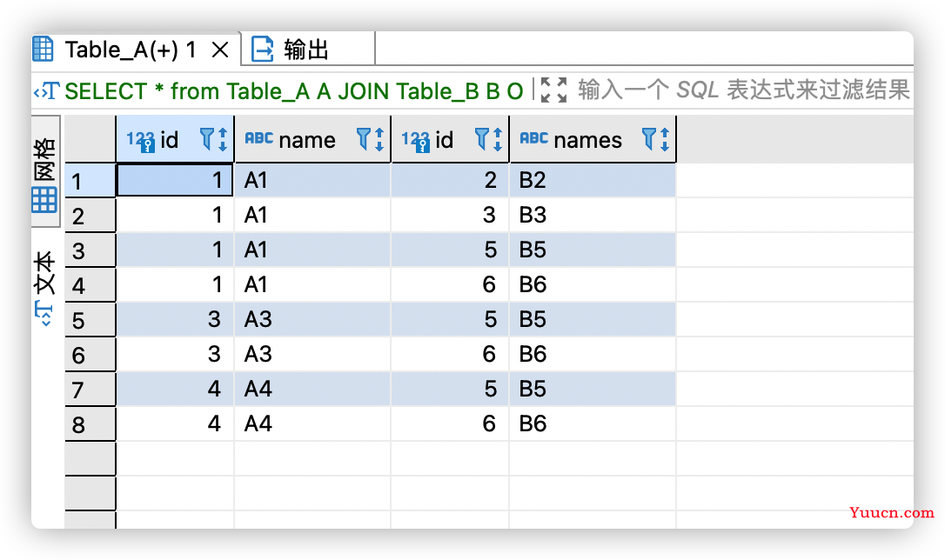The height and width of the screenshot is (560, 945).
Task: Select A1 name cell in row 2
Action: pos(312,215)
